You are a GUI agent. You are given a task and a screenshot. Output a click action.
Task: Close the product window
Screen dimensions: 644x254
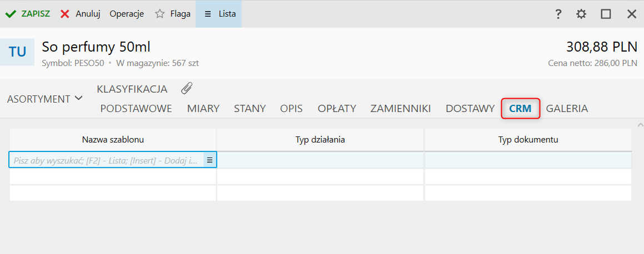632,14
